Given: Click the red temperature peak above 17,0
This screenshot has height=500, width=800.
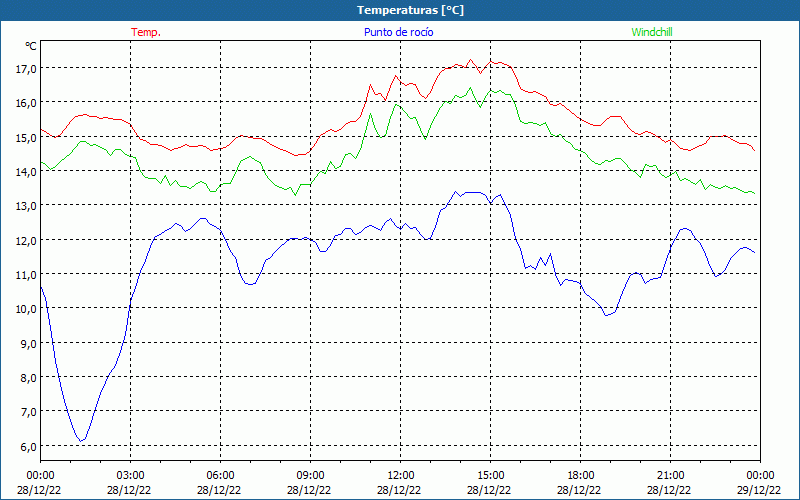Looking at the screenshot, I should (470, 60).
